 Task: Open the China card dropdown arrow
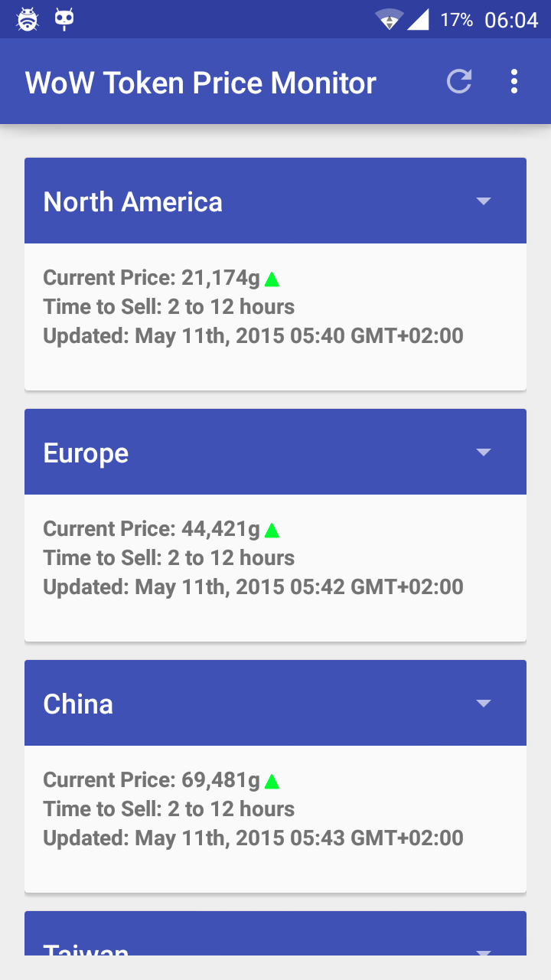point(483,704)
